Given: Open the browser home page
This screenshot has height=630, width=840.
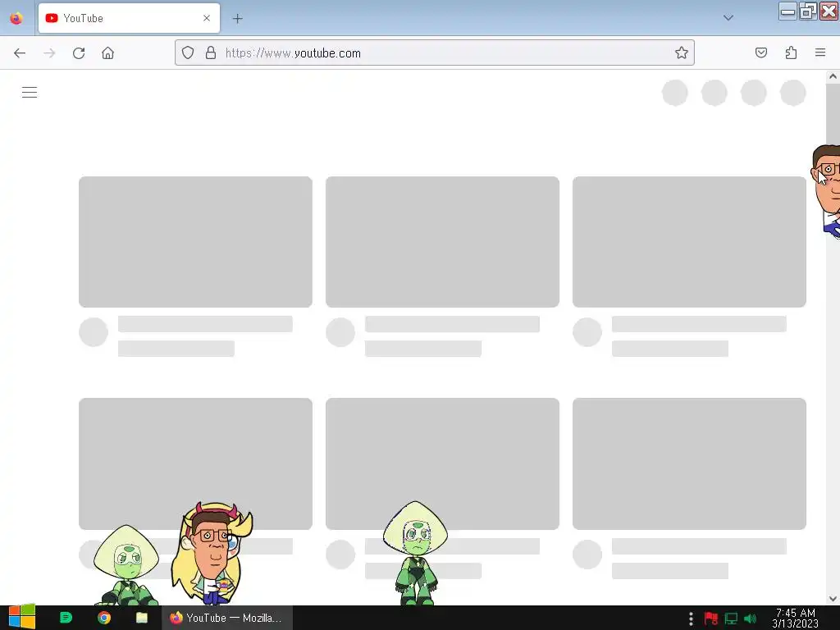Looking at the screenshot, I should (107, 53).
